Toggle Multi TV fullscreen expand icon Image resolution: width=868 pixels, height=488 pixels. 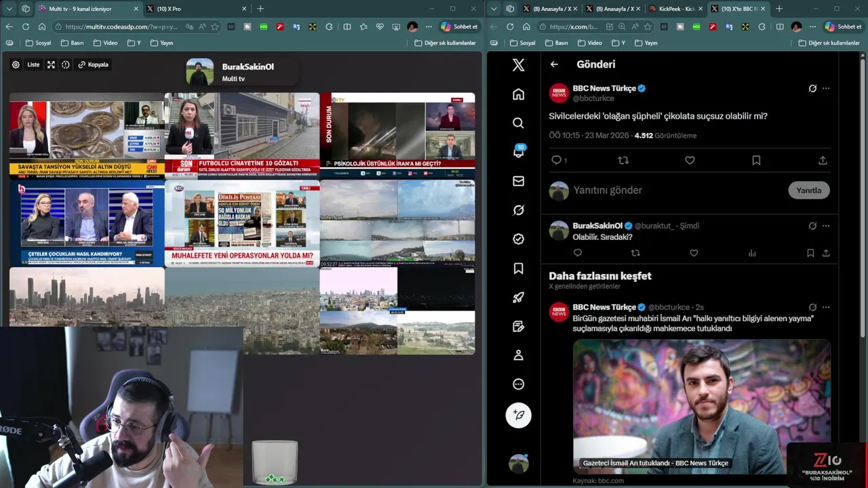[51, 64]
